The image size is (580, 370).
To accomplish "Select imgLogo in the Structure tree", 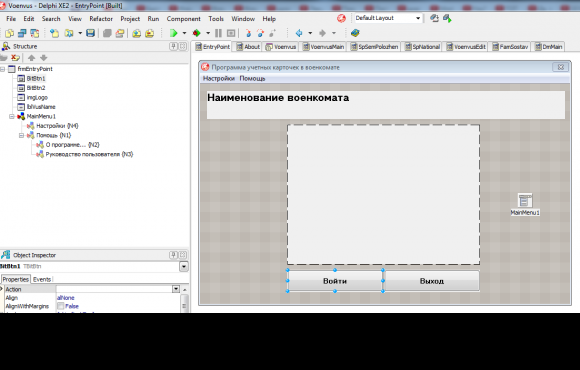I will click(37, 98).
